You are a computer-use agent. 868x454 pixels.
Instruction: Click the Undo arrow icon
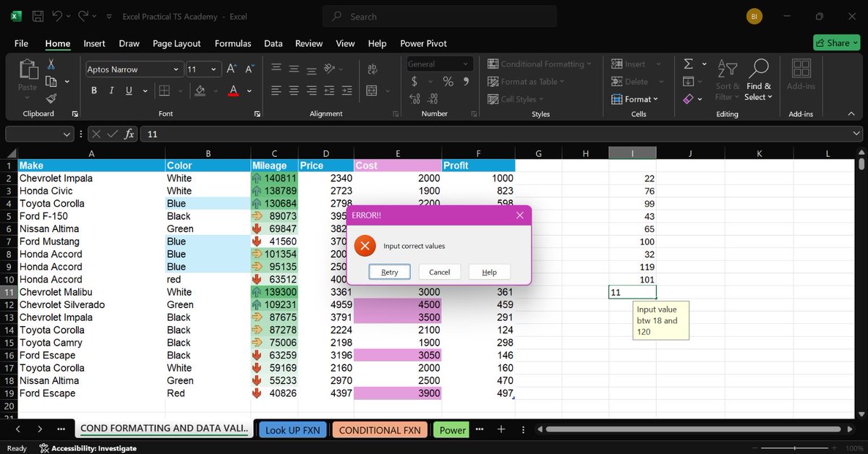58,15
